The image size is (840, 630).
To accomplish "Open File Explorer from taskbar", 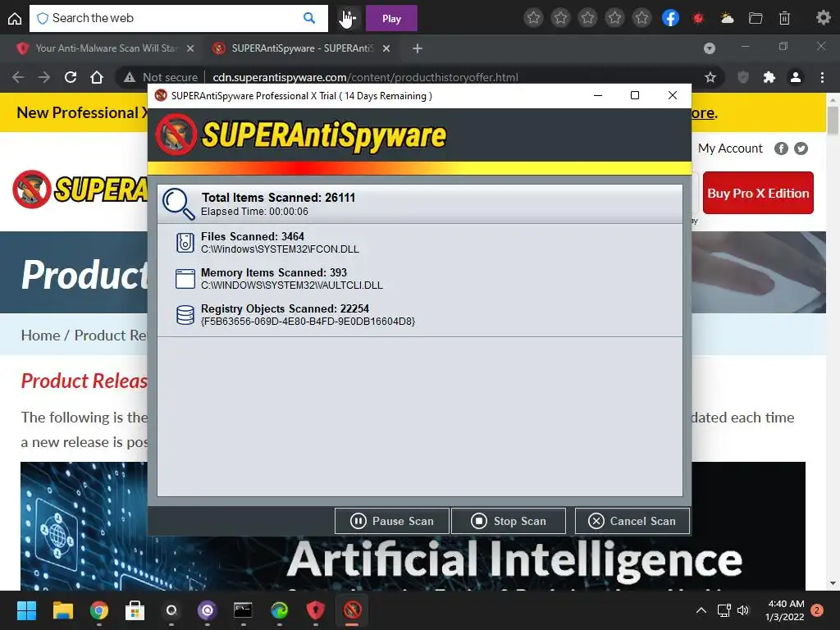I will pos(62,610).
